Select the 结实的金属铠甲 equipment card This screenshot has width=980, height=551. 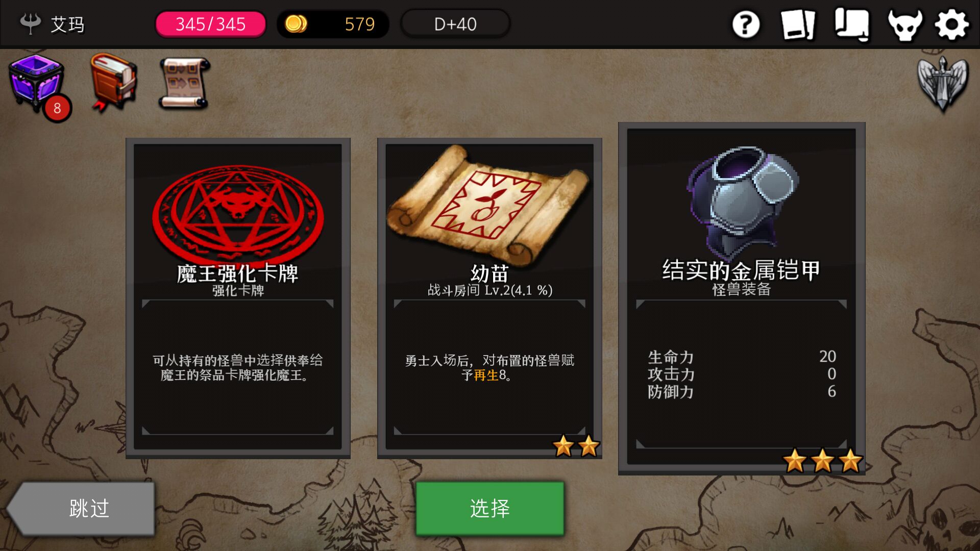pos(742,298)
